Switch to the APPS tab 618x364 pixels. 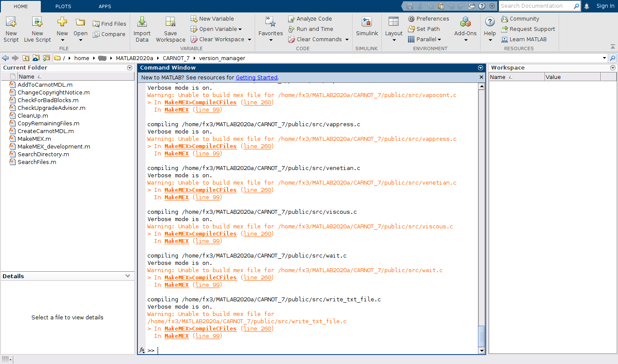(105, 6)
